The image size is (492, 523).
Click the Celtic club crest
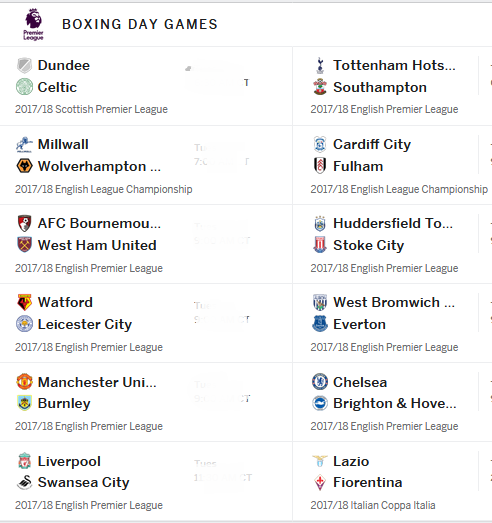[x=24, y=87]
